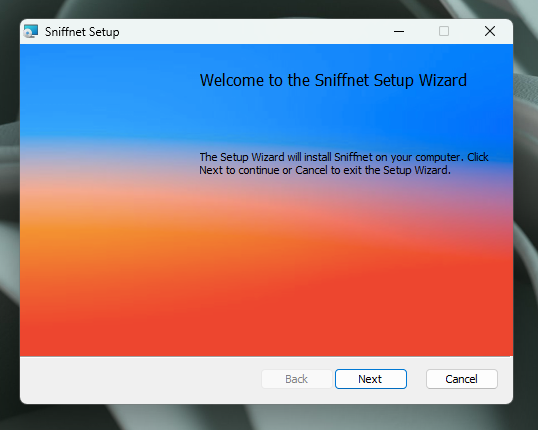Click the Sniffnet installer icon in title bar
The image size is (538, 430).
31,31
